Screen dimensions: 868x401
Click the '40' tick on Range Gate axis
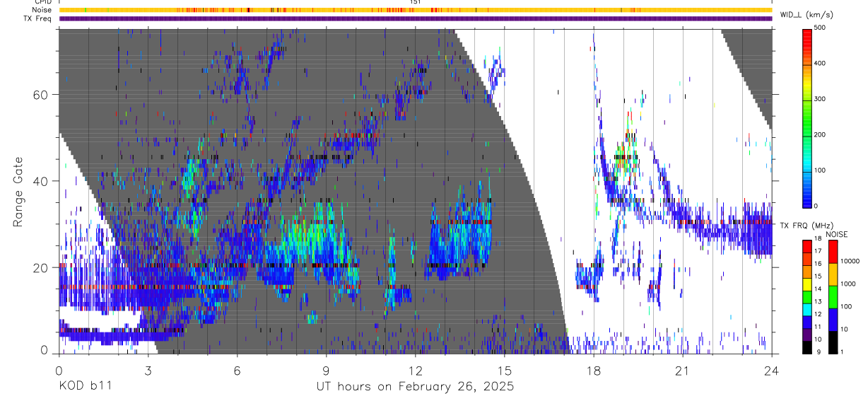point(42,181)
